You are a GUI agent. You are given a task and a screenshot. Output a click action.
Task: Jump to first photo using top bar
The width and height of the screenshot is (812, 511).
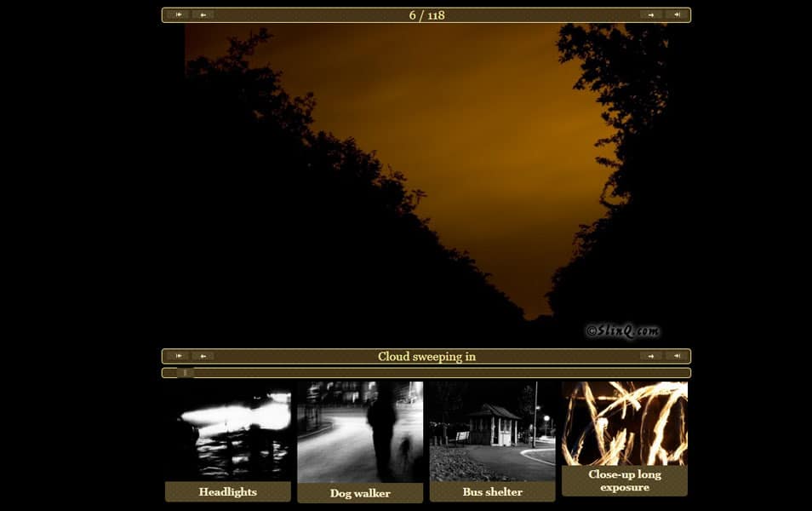[x=178, y=14]
